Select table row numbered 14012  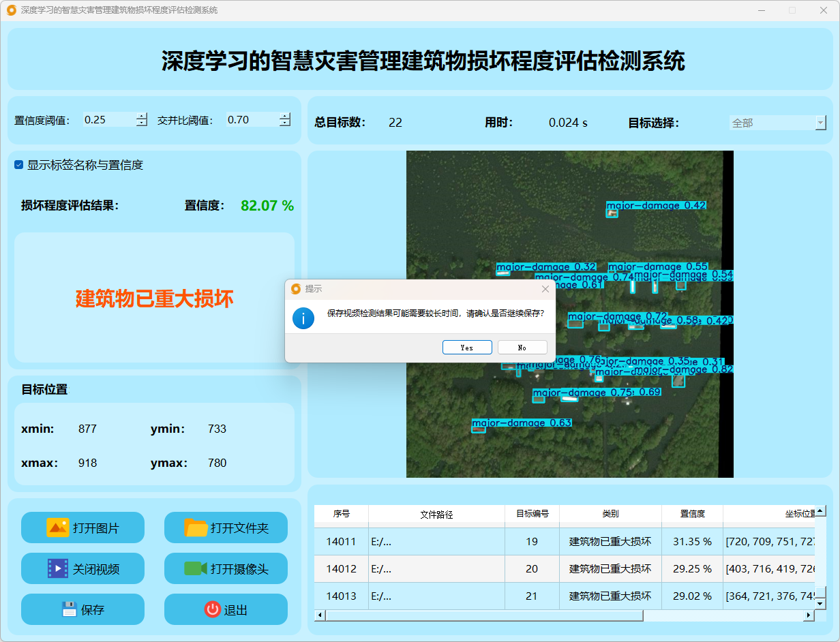tap(341, 568)
